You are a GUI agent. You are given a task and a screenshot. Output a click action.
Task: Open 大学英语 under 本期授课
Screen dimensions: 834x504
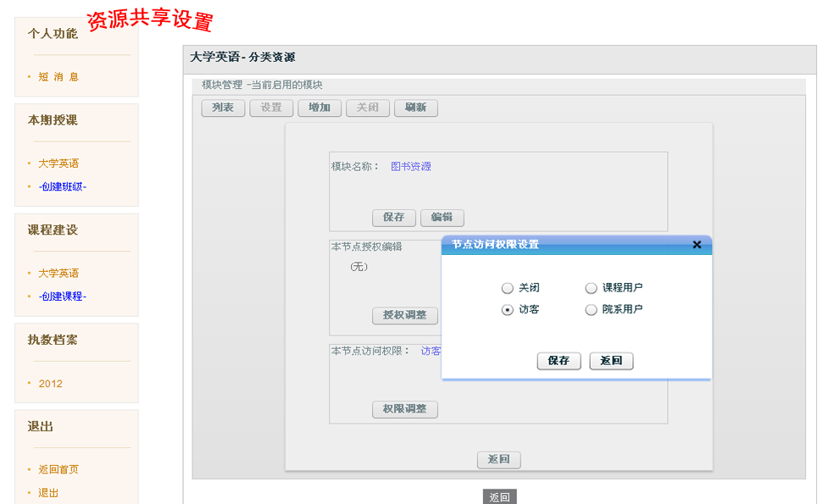(x=58, y=163)
